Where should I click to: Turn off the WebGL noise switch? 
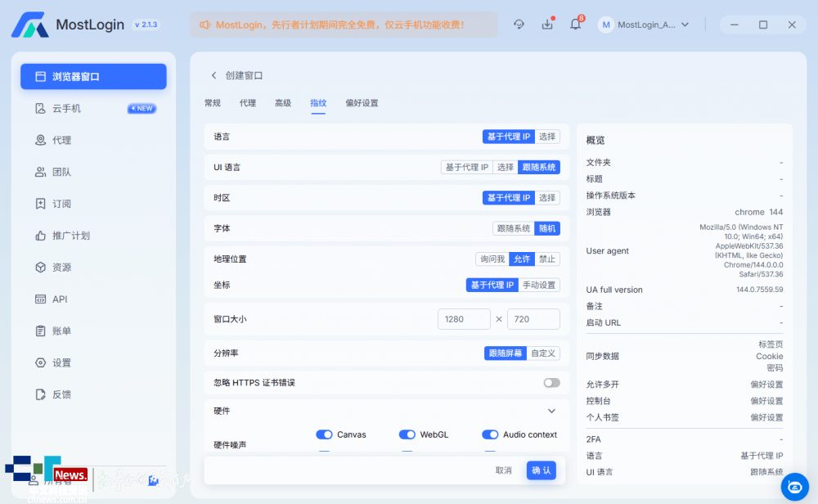pos(407,434)
